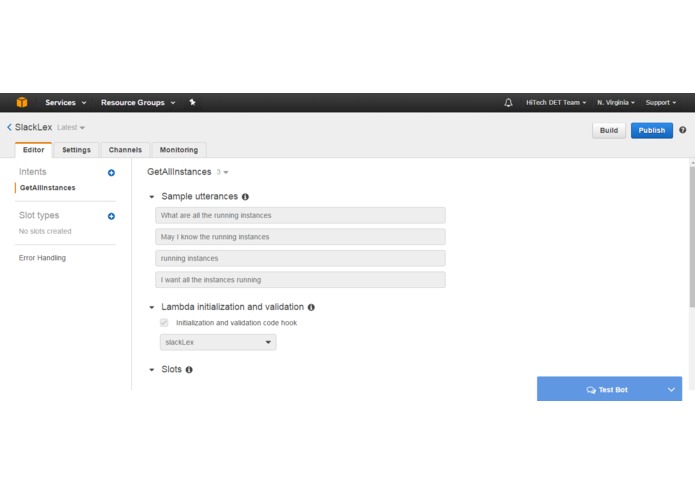Image resolution: width=695 pixels, height=494 pixels.
Task: Click the AWS cube logo icon
Action: point(22,102)
